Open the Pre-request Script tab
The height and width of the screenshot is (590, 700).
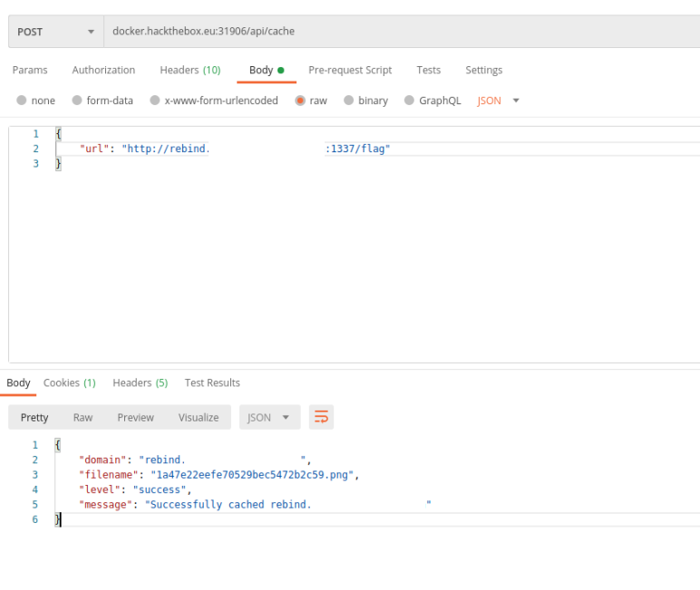point(350,71)
